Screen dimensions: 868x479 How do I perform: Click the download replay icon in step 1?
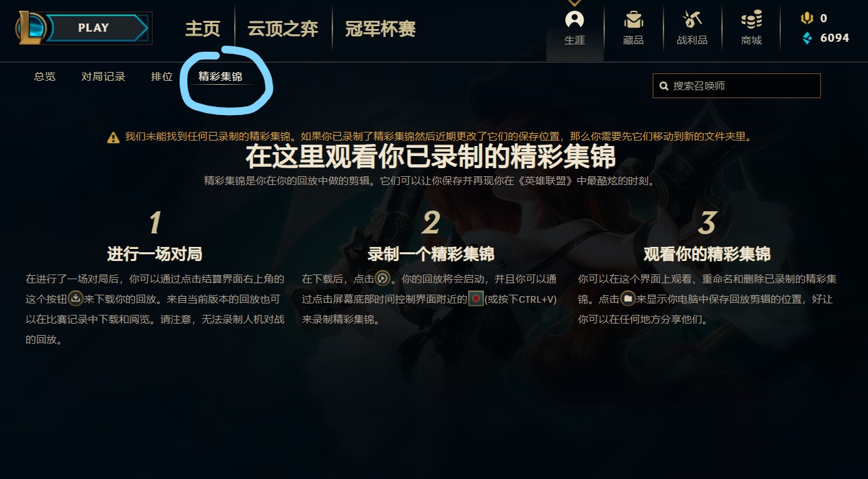pos(76,297)
